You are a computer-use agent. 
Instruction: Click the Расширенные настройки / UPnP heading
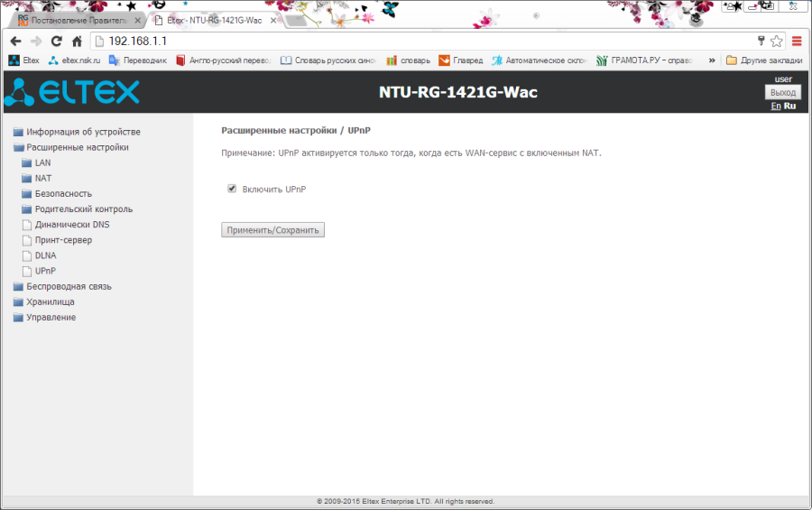(x=296, y=131)
